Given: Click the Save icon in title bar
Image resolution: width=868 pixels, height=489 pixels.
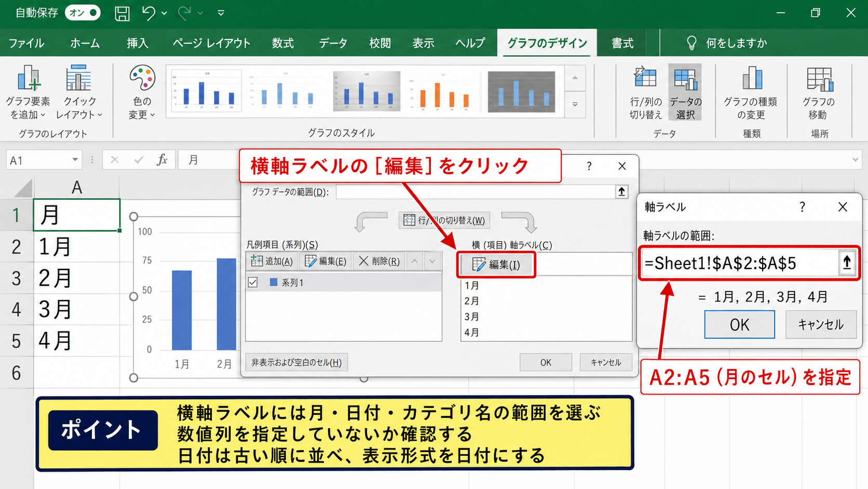Looking at the screenshot, I should click(122, 13).
